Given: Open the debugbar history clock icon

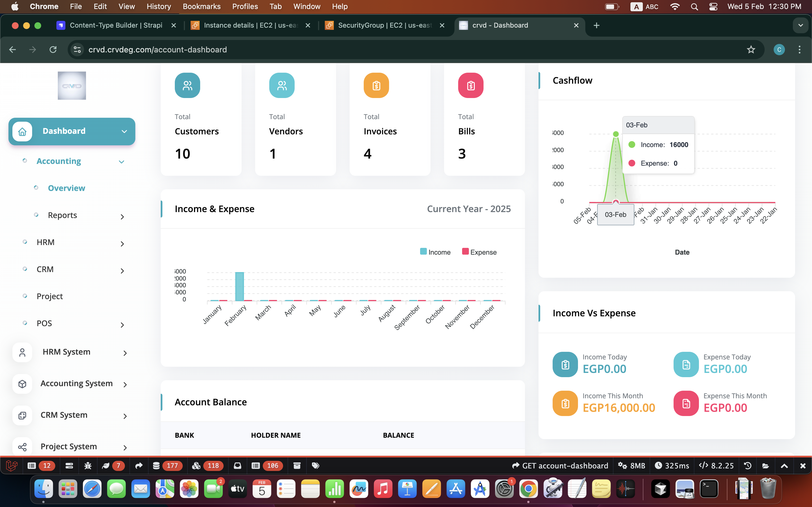Looking at the screenshot, I should click(x=748, y=465).
